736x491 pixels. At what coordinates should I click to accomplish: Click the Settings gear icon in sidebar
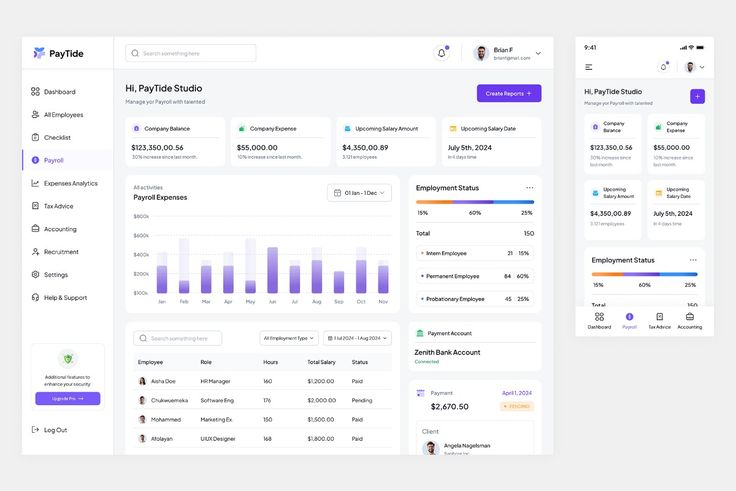click(35, 275)
